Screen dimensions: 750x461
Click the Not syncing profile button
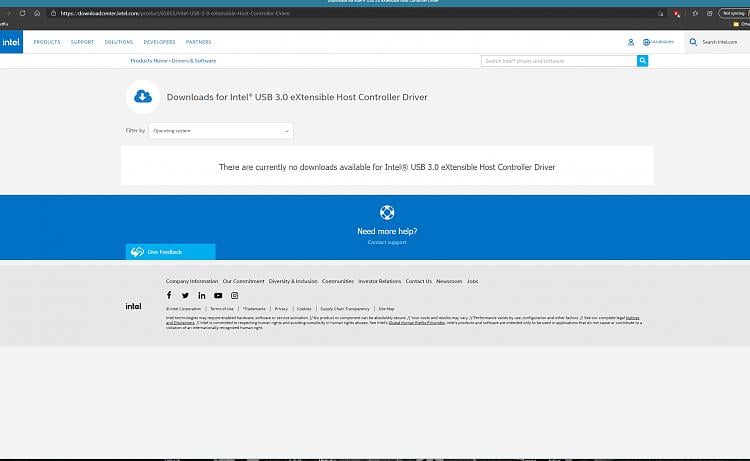click(x=734, y=13)
